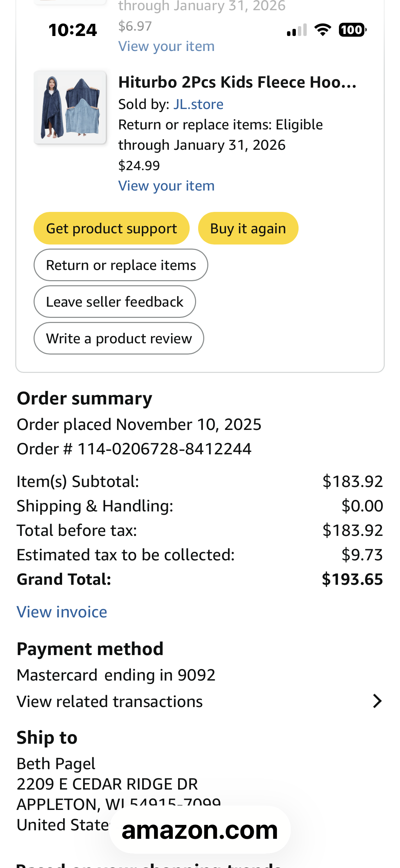Open the JL.store seller link

pyautogui.click(x=198, y=104)
